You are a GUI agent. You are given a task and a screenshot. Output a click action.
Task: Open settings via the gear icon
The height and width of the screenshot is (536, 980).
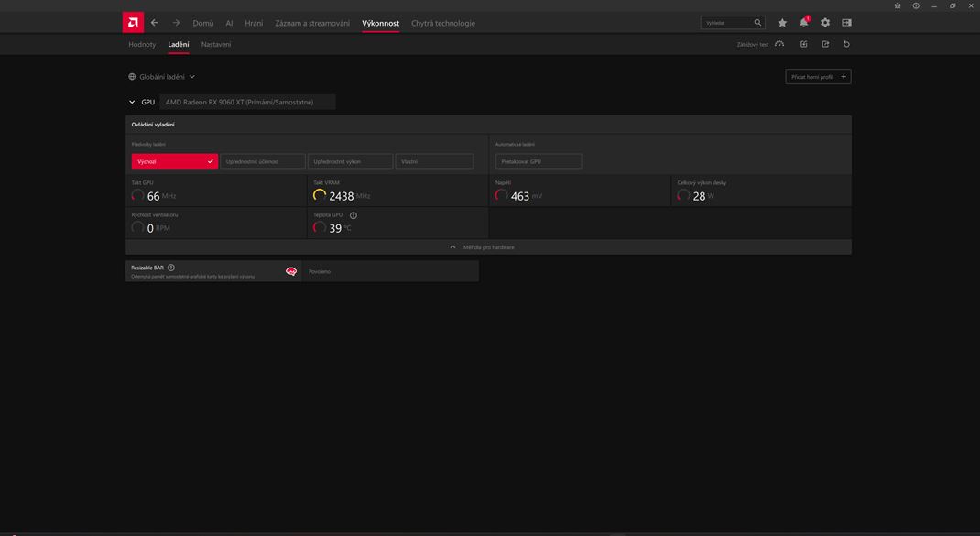pos(825,23)
